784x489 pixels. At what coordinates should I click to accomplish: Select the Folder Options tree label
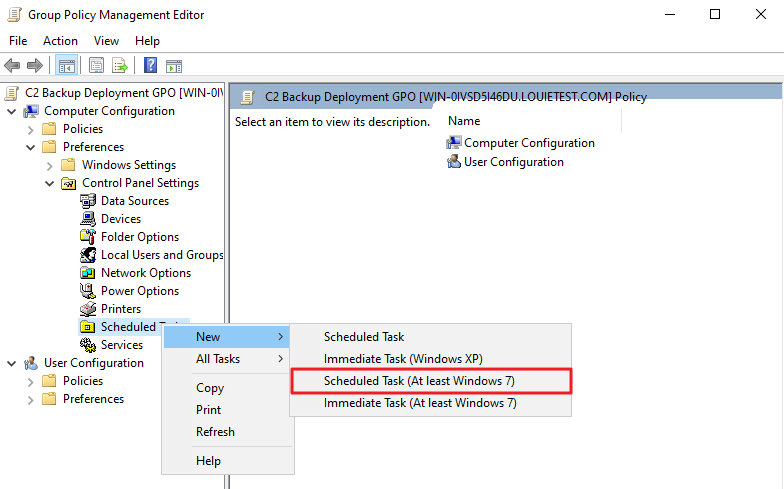(x=140, y=237)
